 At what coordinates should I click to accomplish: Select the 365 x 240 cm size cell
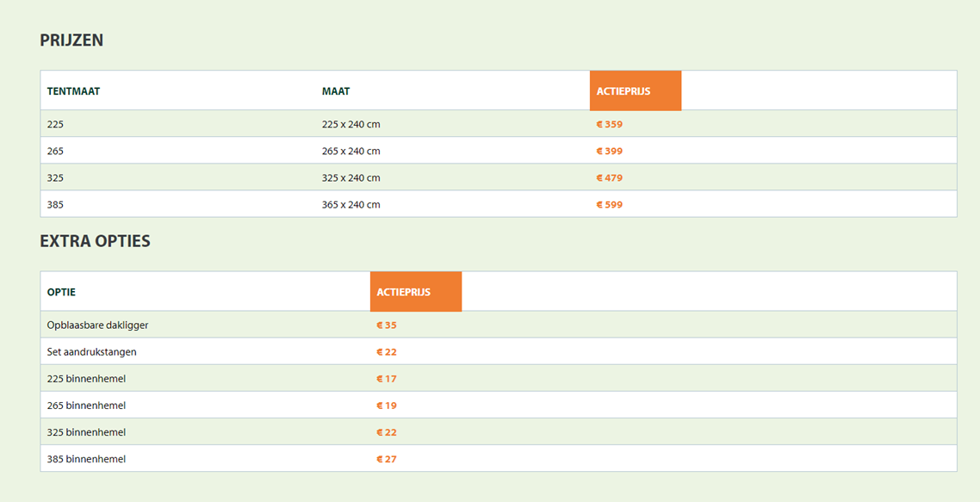[350, 205]
